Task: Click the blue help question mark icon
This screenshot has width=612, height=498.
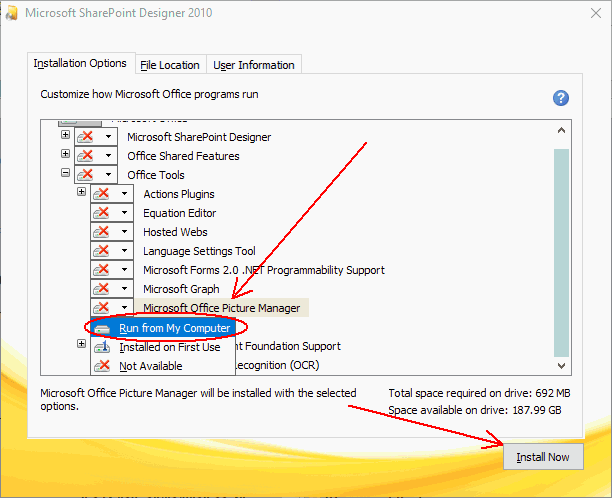Action: point(560,98)
